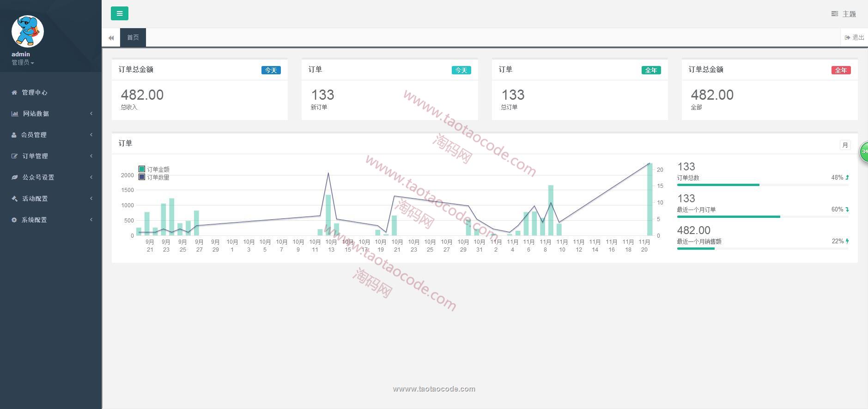Toggle 订单数量 legend series in chart
The height and width of the screenshot is (409, 868).
[x=154, y=177]
